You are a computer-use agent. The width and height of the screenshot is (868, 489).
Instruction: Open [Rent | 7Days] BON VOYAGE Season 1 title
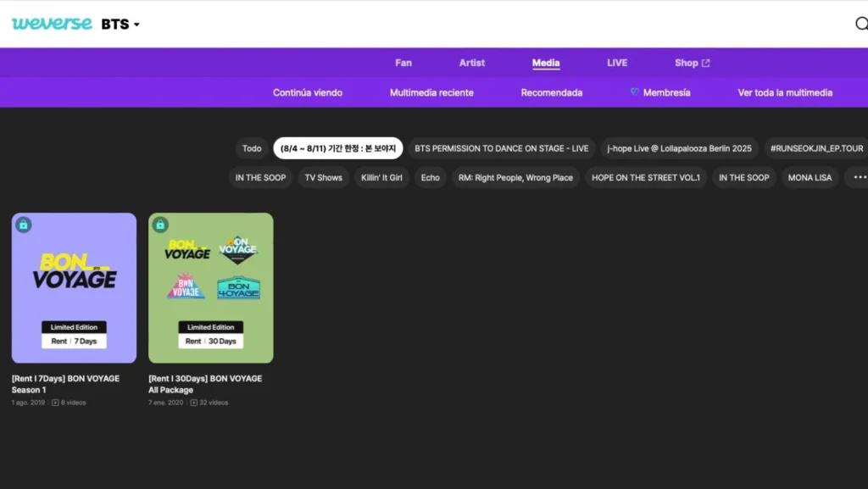coord(65,384)
